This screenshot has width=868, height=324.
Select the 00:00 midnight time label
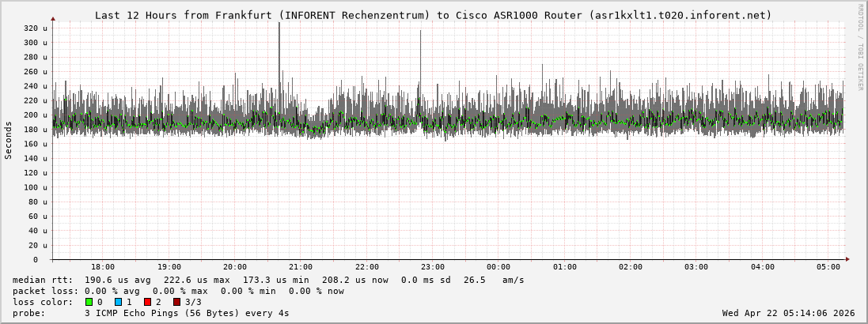(498, 267)
